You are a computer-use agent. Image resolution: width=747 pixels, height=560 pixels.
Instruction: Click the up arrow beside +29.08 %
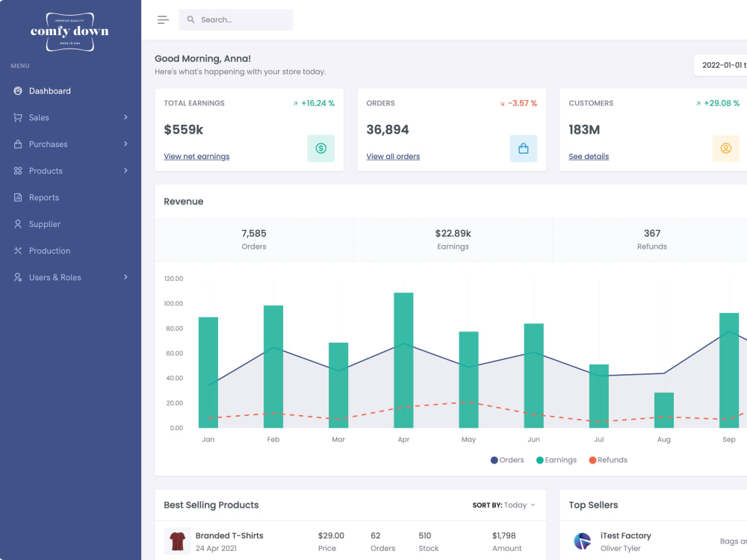click(x=698, y=103)
